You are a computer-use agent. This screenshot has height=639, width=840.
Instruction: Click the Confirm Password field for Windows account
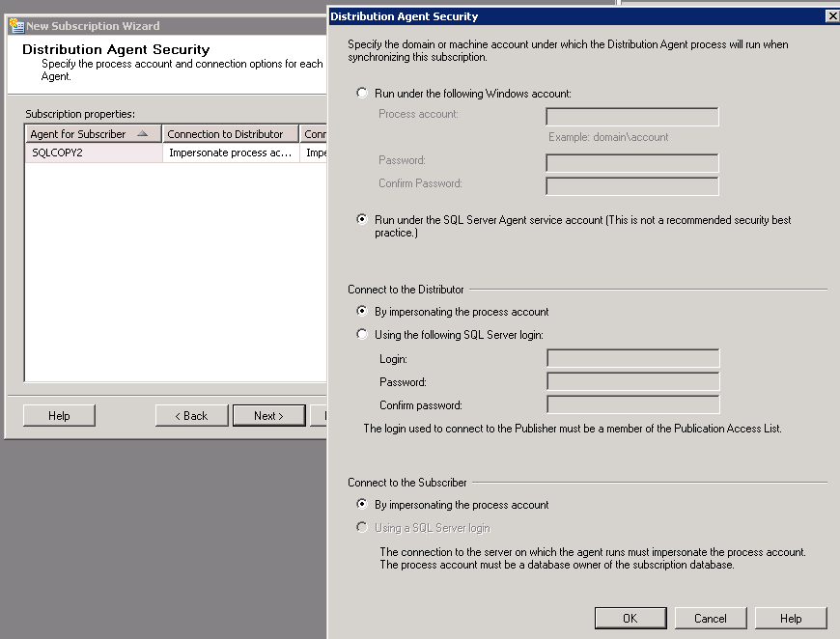631,185
